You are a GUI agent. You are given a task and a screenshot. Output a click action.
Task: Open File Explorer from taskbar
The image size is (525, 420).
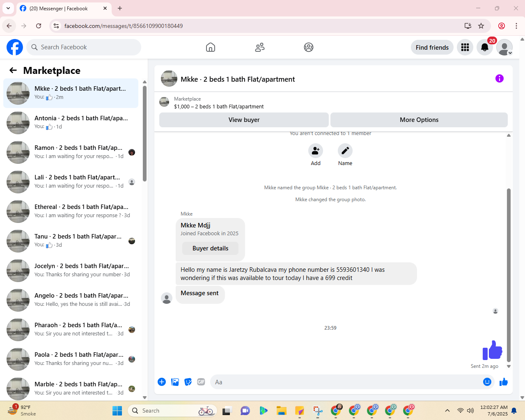[281, 411]
